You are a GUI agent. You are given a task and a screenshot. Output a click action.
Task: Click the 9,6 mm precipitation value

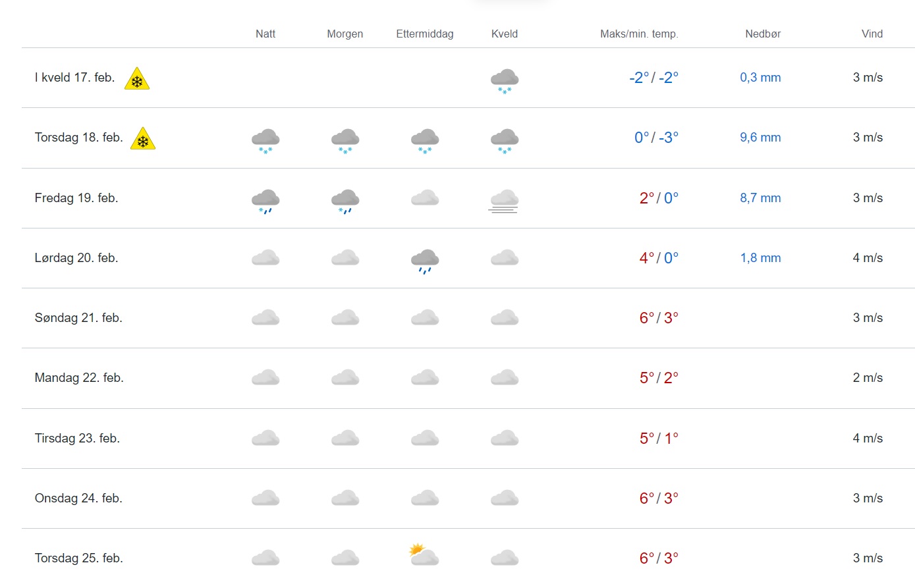[760, 138]
